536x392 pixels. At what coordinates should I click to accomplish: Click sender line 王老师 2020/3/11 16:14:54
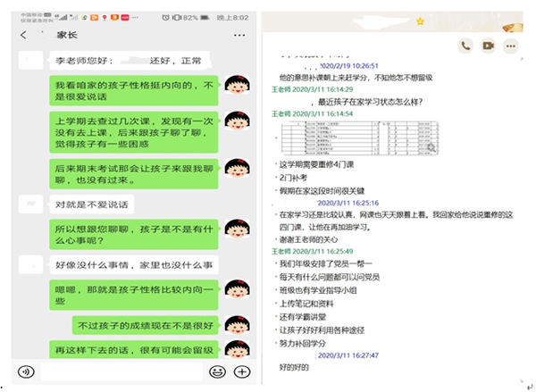point(312,113)
